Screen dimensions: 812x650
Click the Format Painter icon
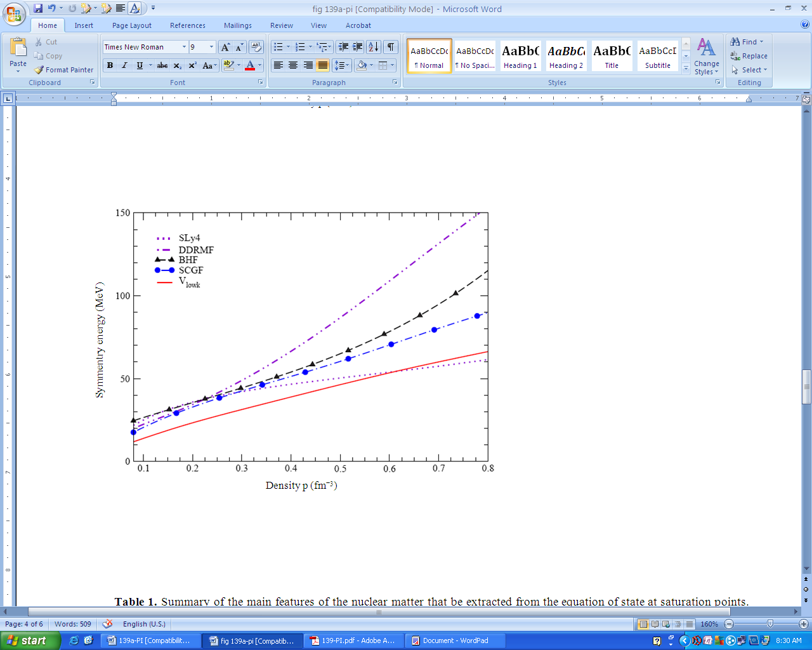39,70
